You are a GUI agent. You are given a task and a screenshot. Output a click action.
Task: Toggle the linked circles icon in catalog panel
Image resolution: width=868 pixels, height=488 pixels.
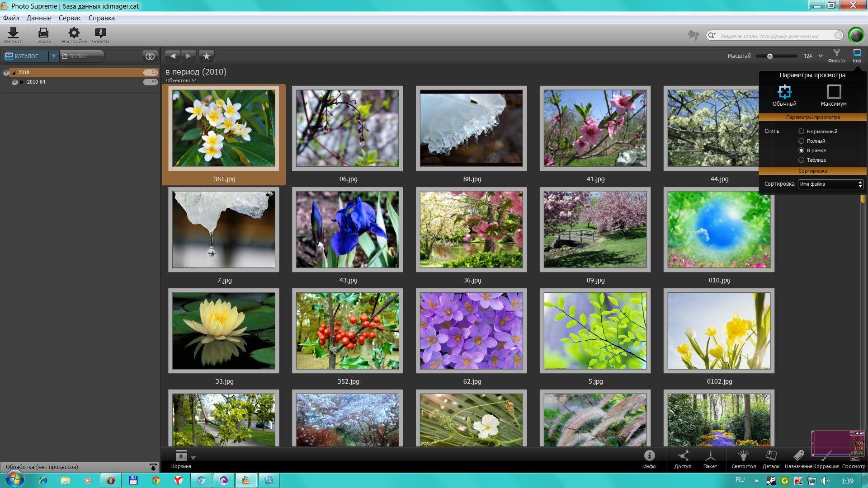pos(150,56)
